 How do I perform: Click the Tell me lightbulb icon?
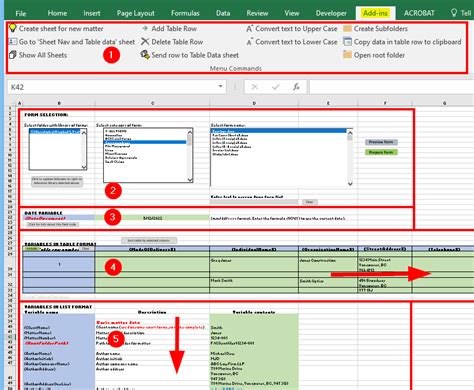tap(453, 13)
